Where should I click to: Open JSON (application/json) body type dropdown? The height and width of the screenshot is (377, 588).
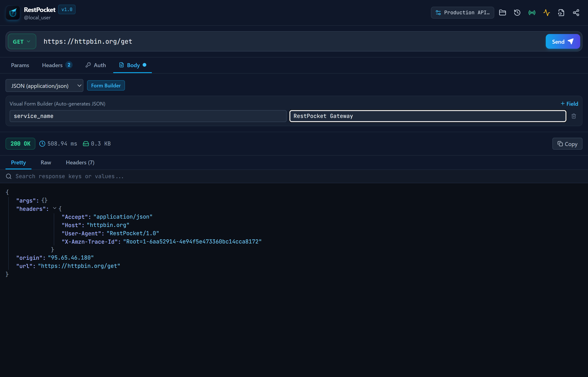(x=45, y=86)
